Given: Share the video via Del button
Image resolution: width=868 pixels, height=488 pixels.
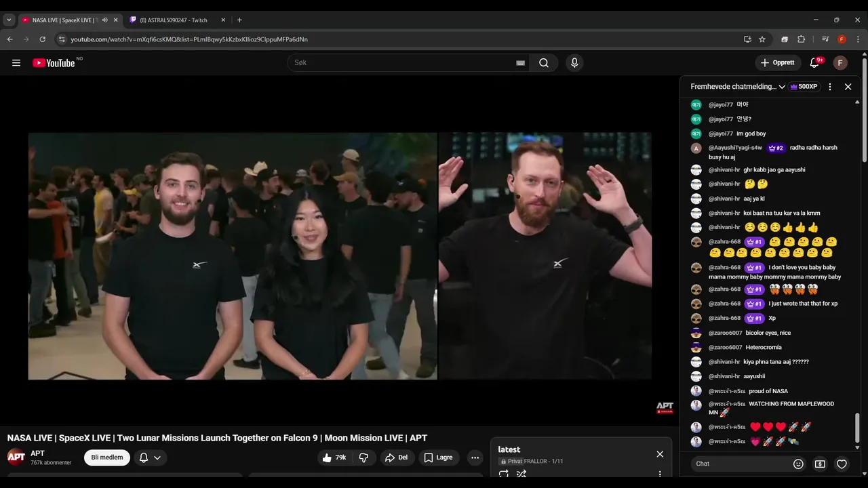Looking at the screenshot, I should (397, 457).
